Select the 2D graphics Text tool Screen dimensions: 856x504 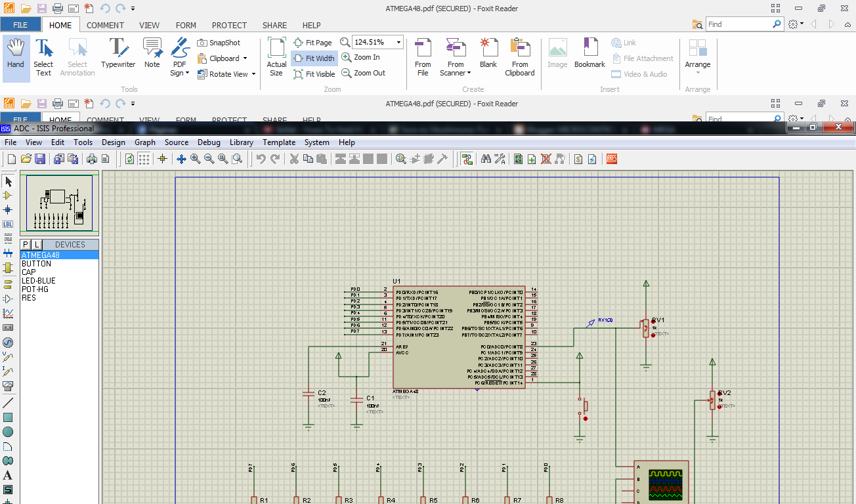8,476
